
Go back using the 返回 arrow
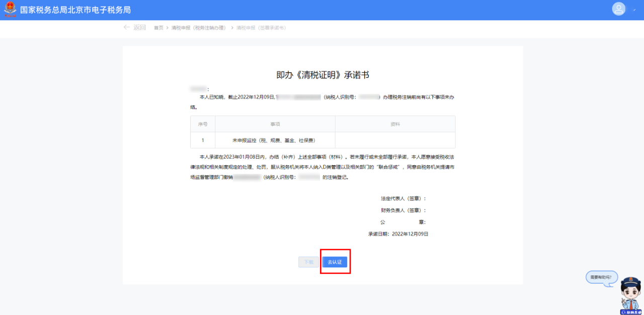click(x=134, y=28)
